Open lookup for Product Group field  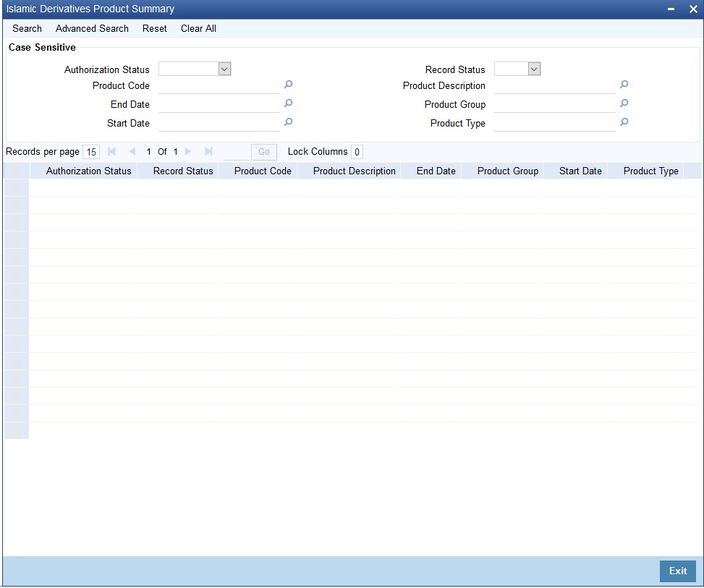click(624, 103)
